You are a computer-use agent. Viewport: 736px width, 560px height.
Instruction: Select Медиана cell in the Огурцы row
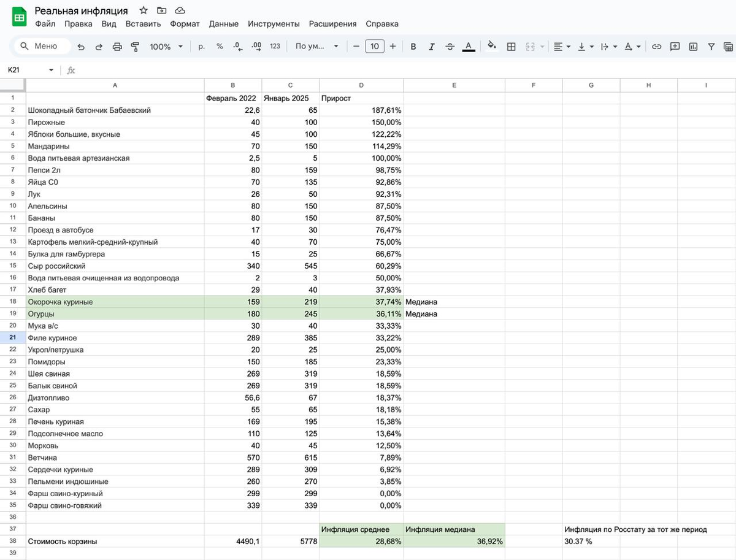tap(454, 314)
